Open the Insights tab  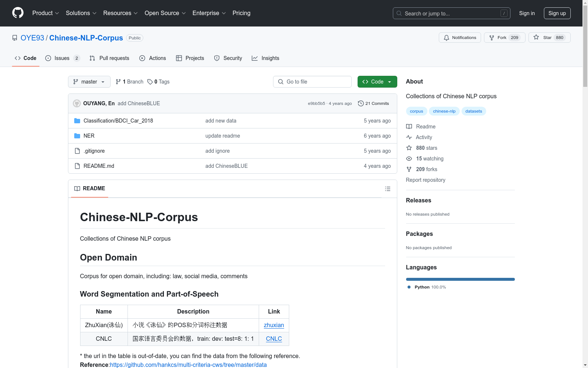click(266, 58)
